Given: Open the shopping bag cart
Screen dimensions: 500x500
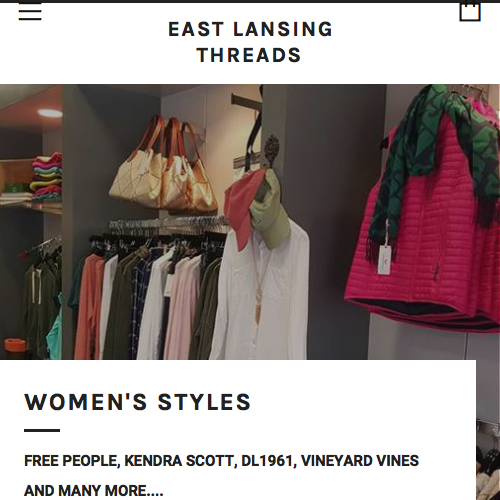Looking at the screenshot, I should pos(470,11).
